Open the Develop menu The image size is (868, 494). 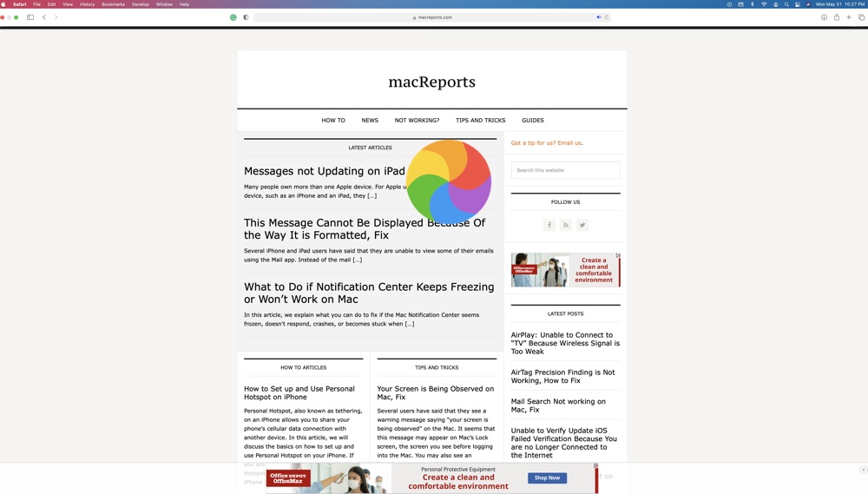click(x=140, y=4)
